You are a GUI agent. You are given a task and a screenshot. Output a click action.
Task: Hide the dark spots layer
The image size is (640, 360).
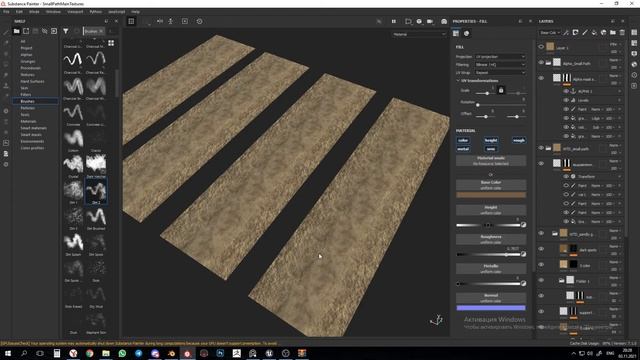click(x=541, y=249)
